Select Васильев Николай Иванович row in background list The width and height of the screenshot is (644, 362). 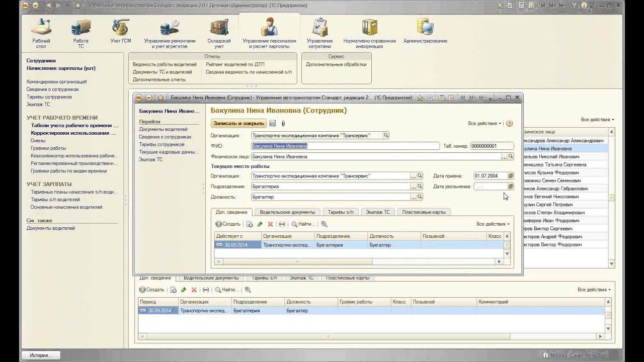point(566,157)
